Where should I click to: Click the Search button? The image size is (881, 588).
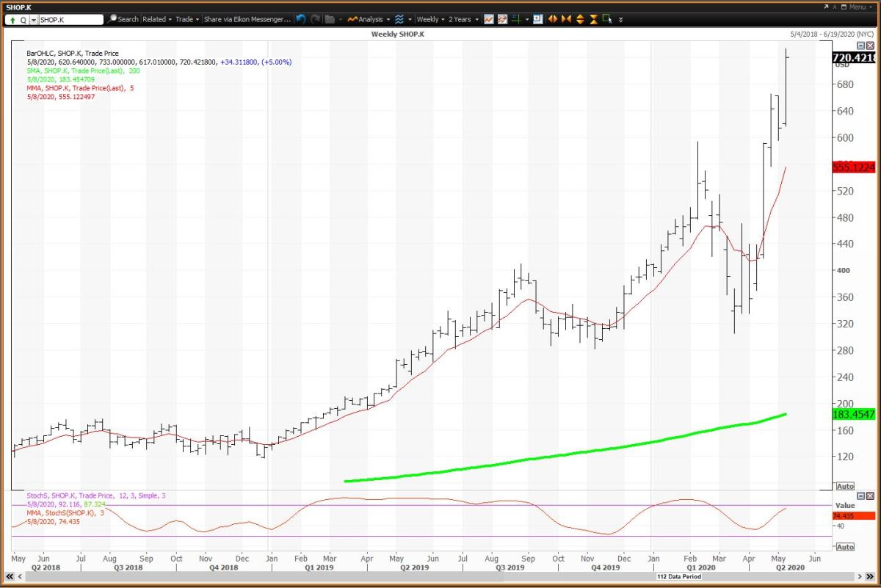click(x=123, y=19)
